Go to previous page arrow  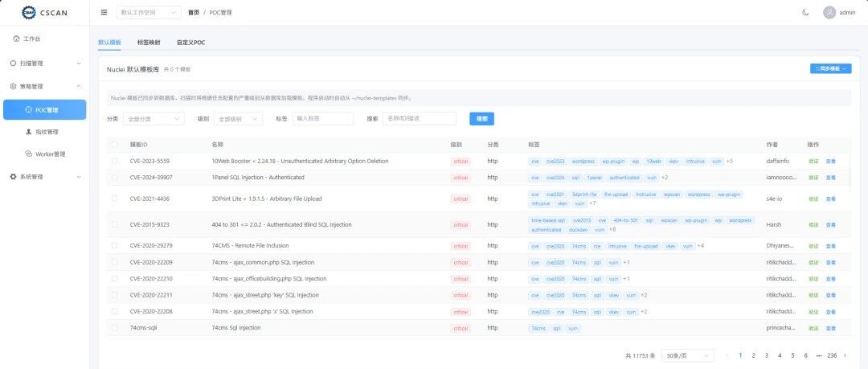click(727, 355)
